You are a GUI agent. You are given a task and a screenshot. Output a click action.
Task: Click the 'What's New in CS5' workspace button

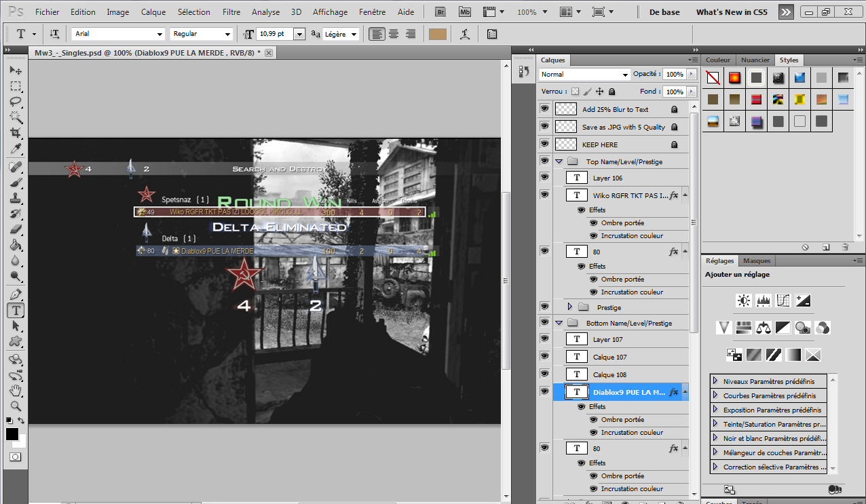[x=732, y=12]
